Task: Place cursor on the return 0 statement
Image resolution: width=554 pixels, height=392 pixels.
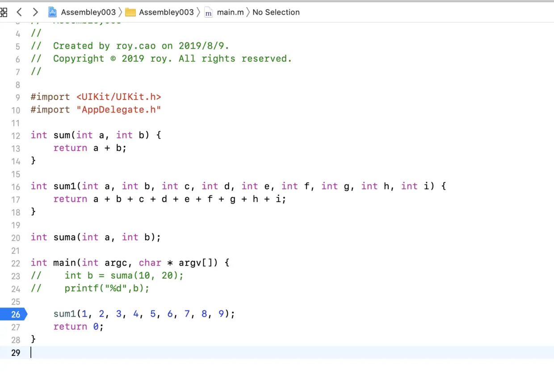Action: click(x=78, y=326)
